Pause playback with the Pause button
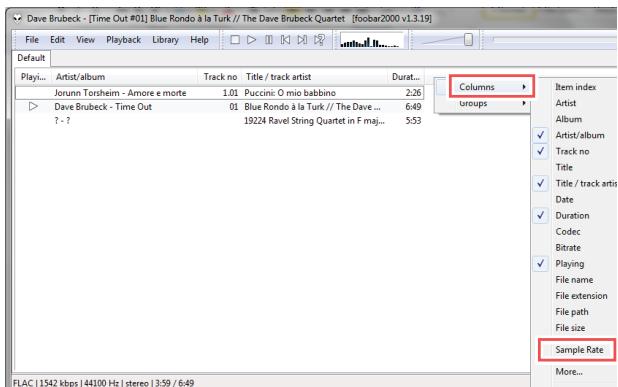Screen dimensions: 618x387 [x=269, y=40]
